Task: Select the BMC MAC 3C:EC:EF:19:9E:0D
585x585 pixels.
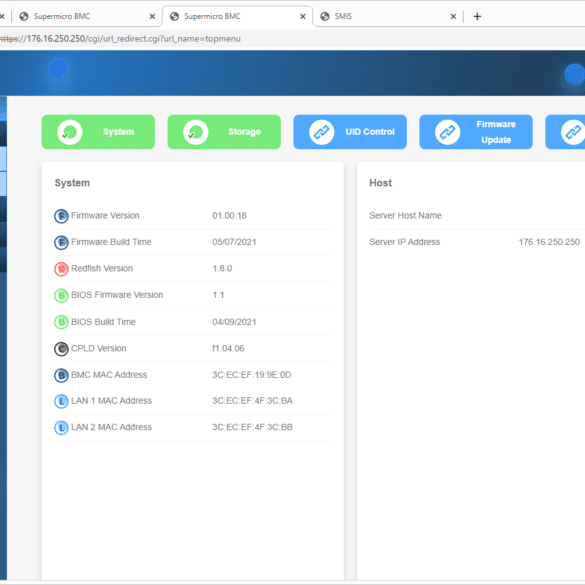Action: [x=252, y=375]
